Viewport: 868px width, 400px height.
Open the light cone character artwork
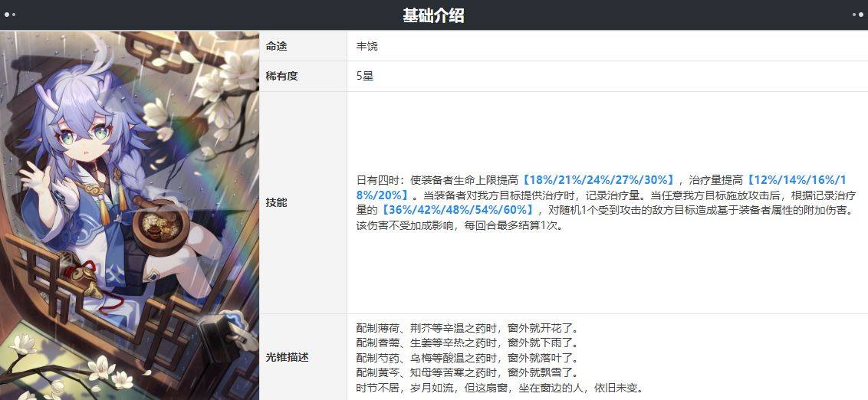[130, 215]
